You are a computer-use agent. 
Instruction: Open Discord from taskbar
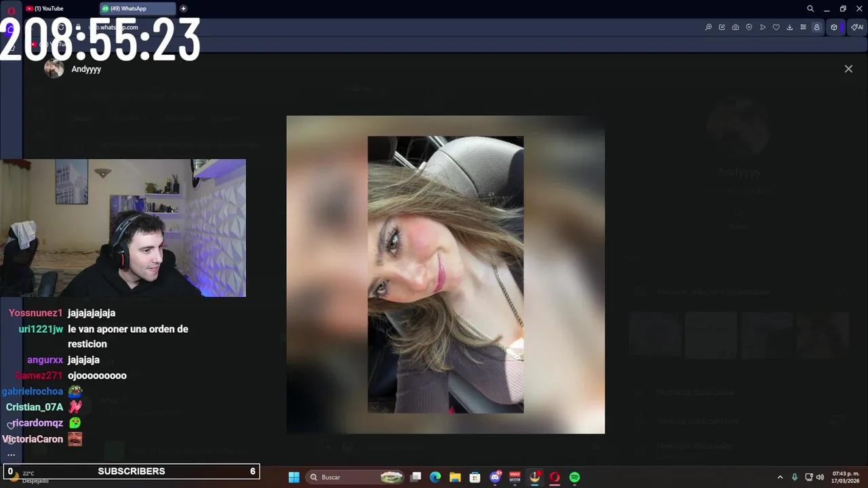[495, 477]
